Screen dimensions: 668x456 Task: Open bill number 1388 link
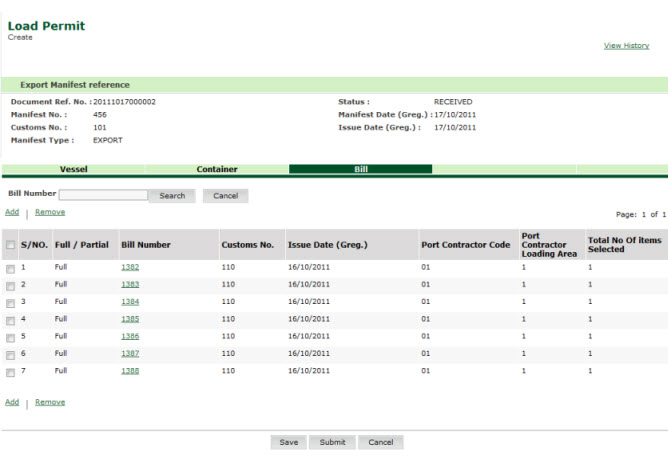tap(130, 370)
